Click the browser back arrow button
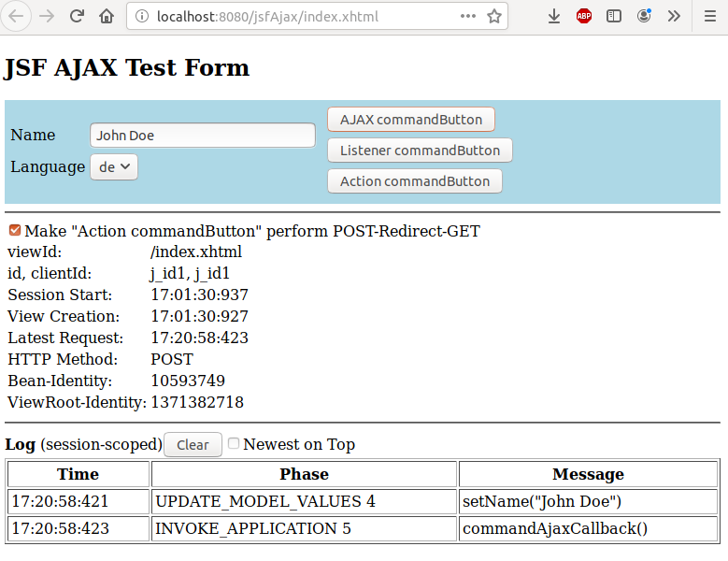 (18, 16)
